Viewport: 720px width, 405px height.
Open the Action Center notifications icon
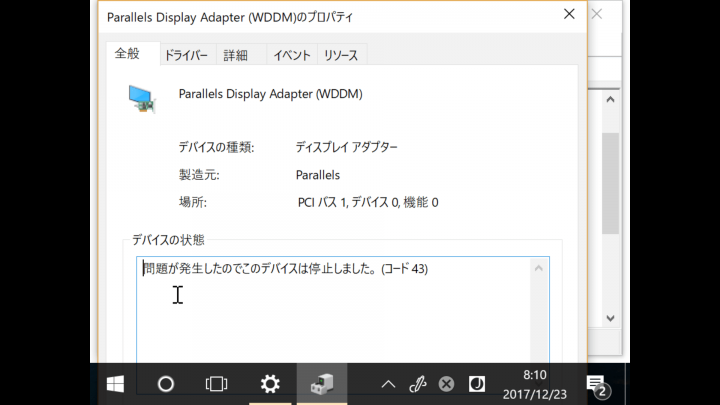598,385
